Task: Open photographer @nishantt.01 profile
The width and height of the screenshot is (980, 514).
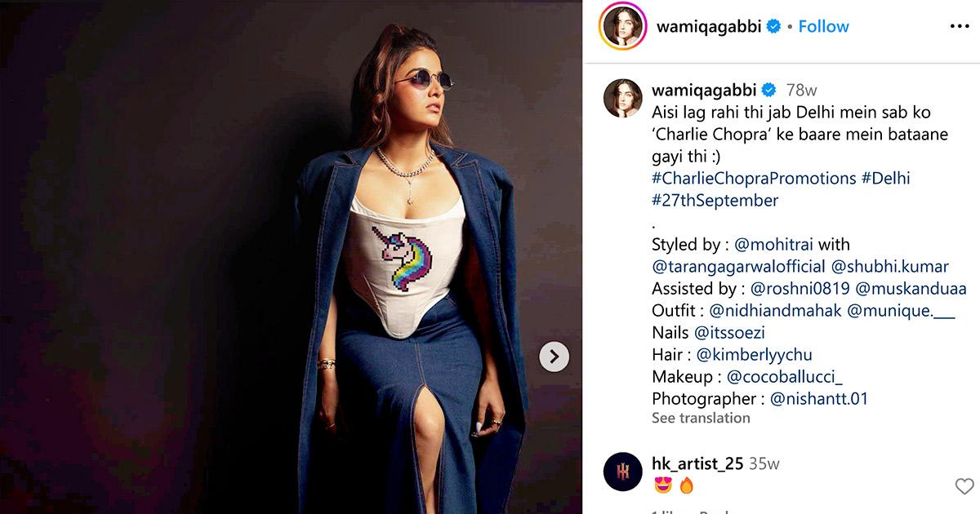Action: [818, 399]
